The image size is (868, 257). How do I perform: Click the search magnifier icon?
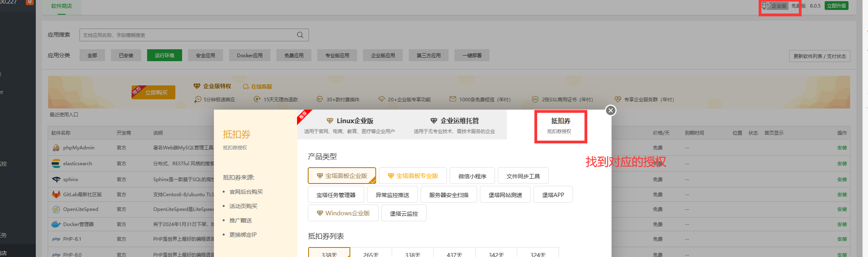[300, 35]
